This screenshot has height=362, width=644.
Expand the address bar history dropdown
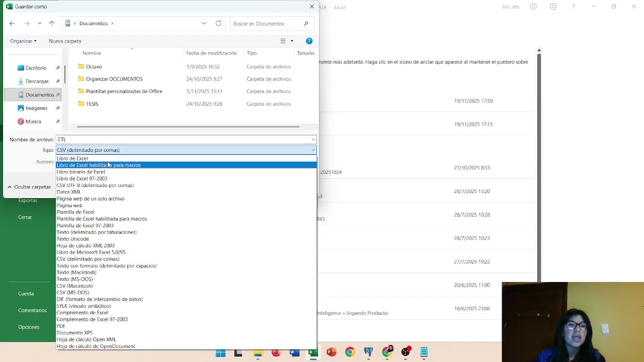[204, 23]
